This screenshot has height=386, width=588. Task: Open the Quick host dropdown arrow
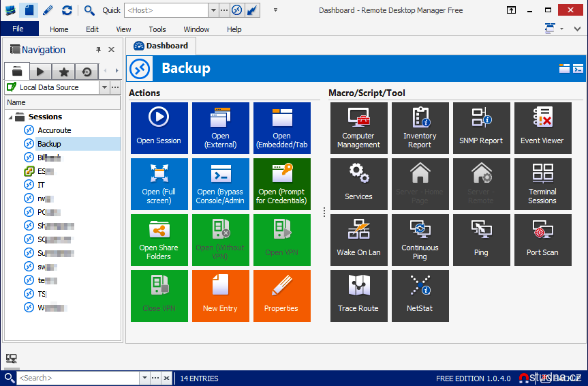(x=213, y=10)
